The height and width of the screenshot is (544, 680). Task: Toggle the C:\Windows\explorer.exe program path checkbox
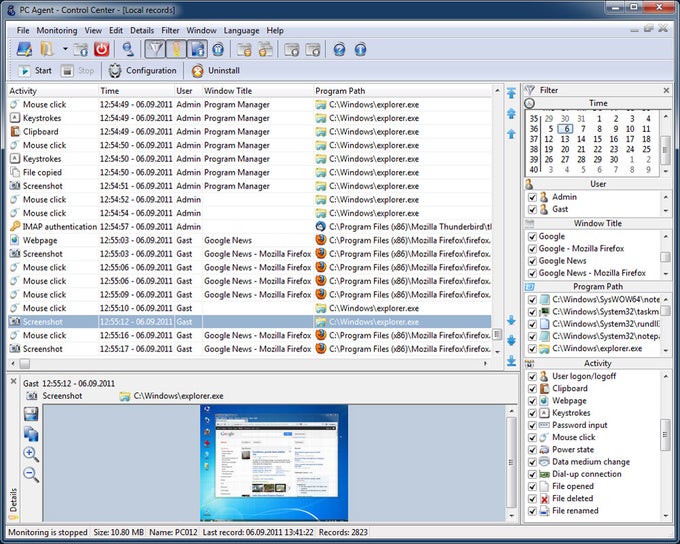click(x=532, y=349)
